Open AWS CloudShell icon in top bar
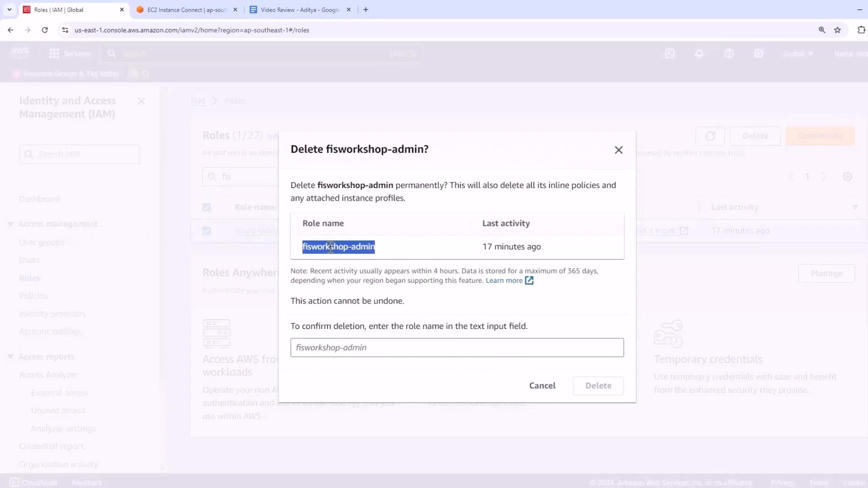This screenshot has width=868, height=488. [670, 53]
